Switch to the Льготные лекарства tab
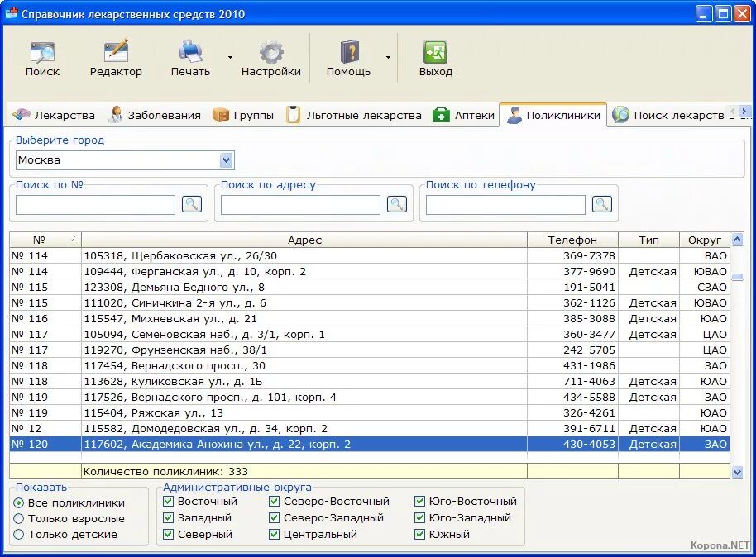 coord(354,115)
